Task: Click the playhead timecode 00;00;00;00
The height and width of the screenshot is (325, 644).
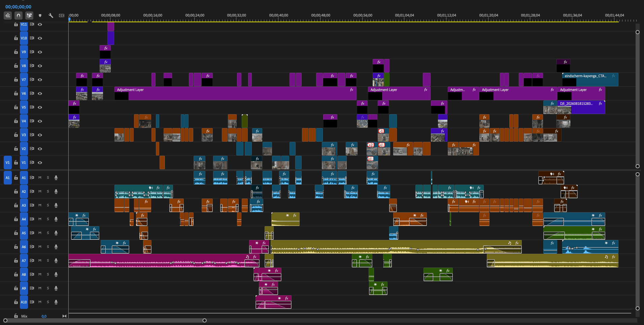Action: (18, 7)
